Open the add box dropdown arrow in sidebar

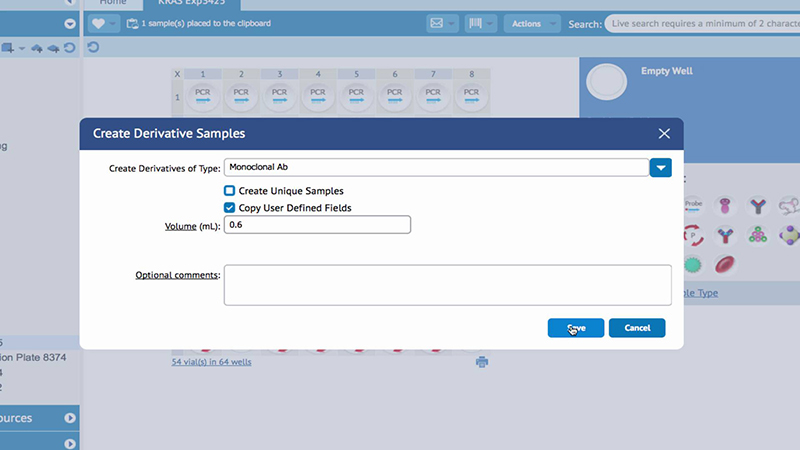pyautogui.click(x=21, y=48)
